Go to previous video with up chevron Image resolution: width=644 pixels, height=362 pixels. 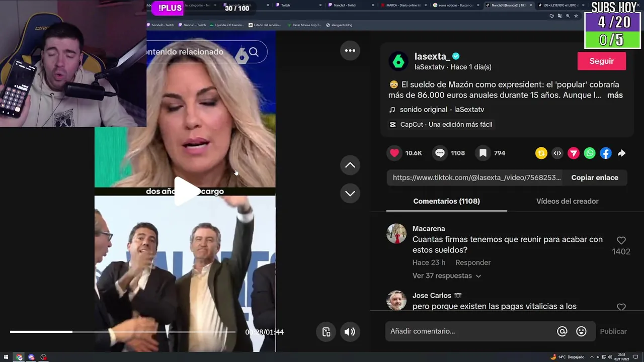click(350, 165)
